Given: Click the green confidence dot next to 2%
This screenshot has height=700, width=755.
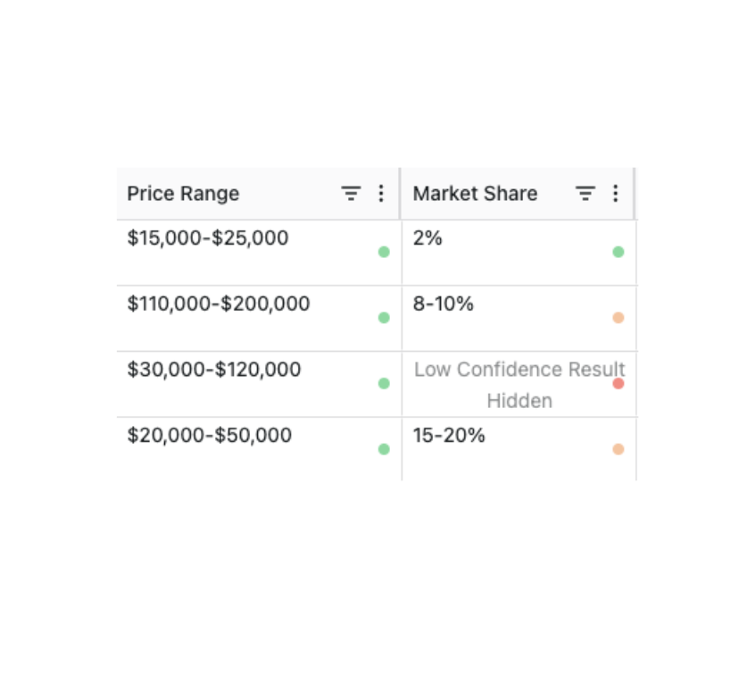Looking at the screenshot, I should click(618, 252).
